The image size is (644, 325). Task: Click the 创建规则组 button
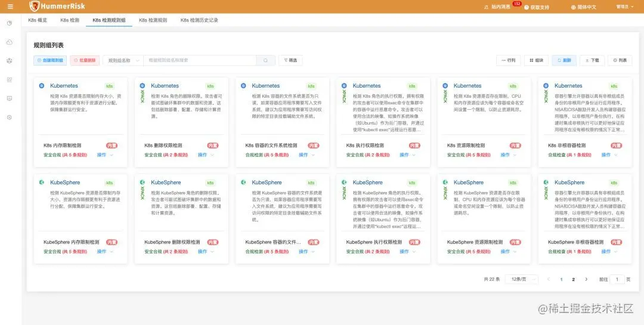tap(50, 60)
